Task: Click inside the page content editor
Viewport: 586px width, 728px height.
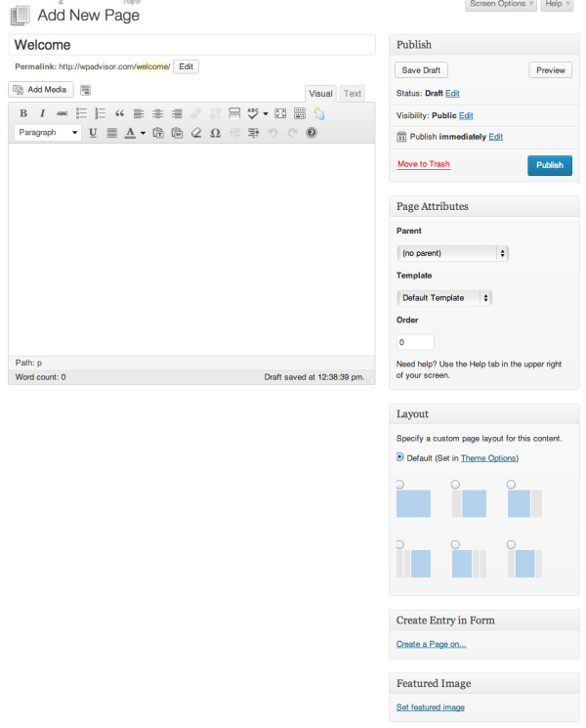Action: 191,250
